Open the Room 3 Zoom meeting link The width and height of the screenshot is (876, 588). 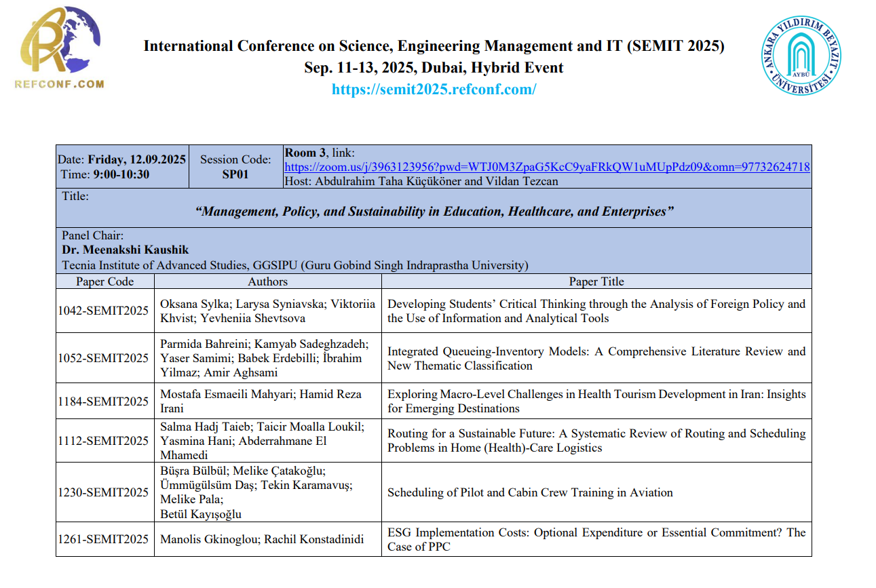click(546, 167)
